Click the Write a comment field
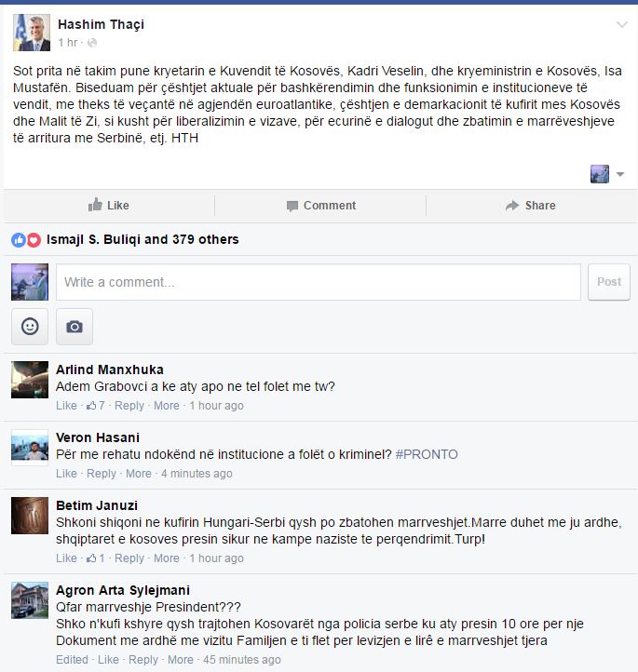 click(319, 282)
